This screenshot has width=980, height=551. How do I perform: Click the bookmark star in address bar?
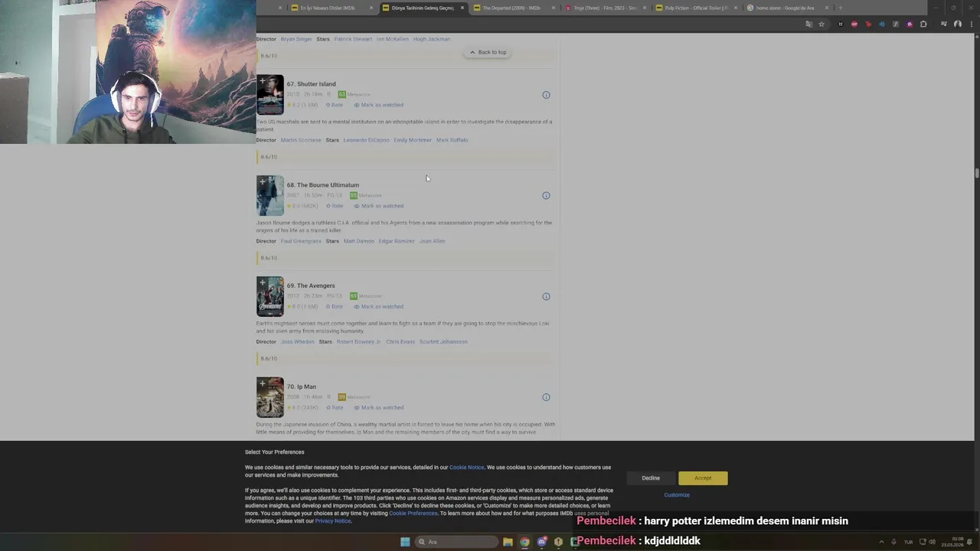point(822,24)
